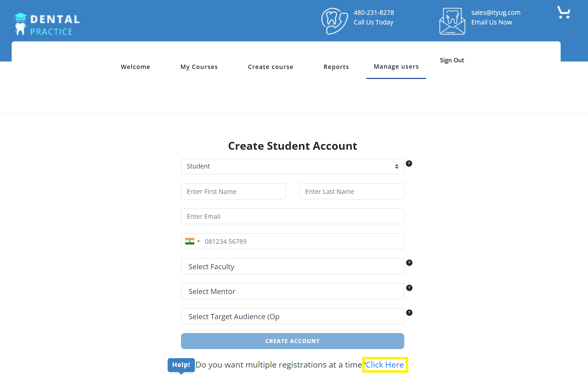The image size is (588, 386).
Task: Expand the Select Target Audience dropdown
Action: tap(292, 316)
